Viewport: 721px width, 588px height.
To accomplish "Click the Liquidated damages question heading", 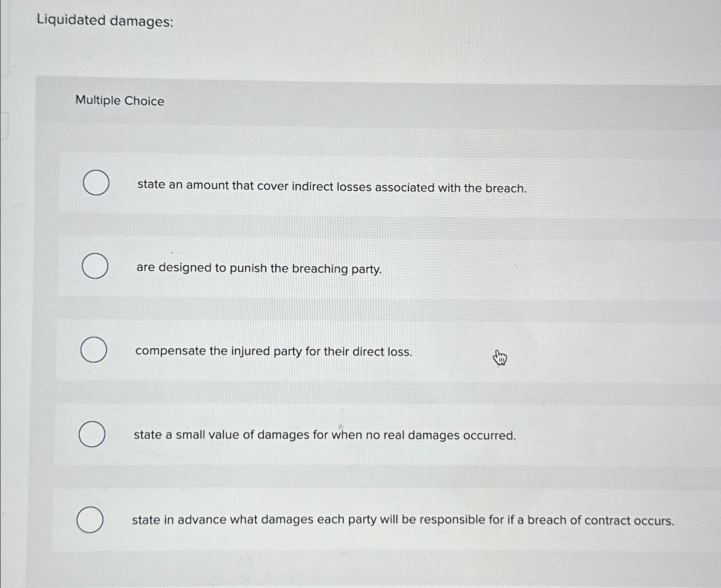I will click(x=104, y=20).
